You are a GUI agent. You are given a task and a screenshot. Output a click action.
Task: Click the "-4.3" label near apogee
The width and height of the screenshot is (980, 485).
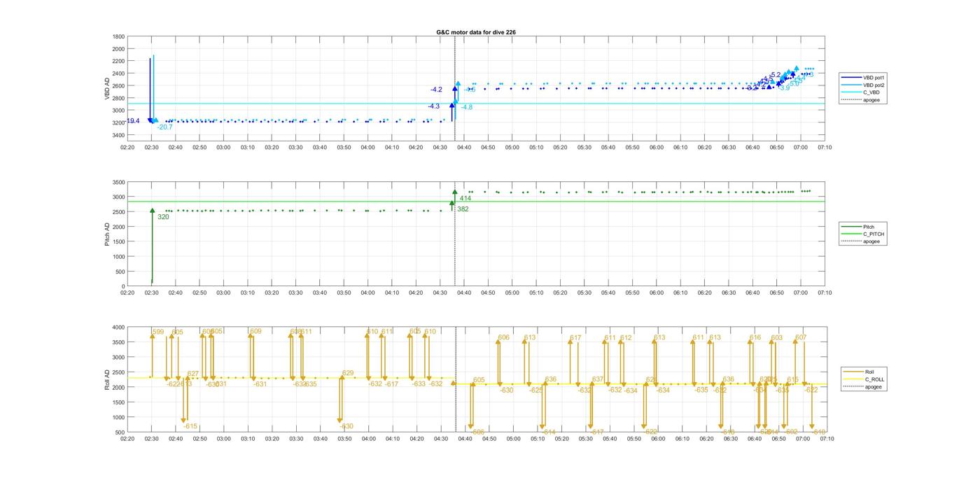click(x=434, y=106)
